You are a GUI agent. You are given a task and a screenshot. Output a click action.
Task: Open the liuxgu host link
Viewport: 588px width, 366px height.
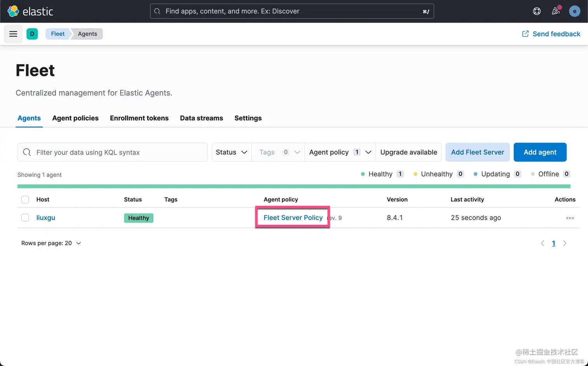point(46,218)
